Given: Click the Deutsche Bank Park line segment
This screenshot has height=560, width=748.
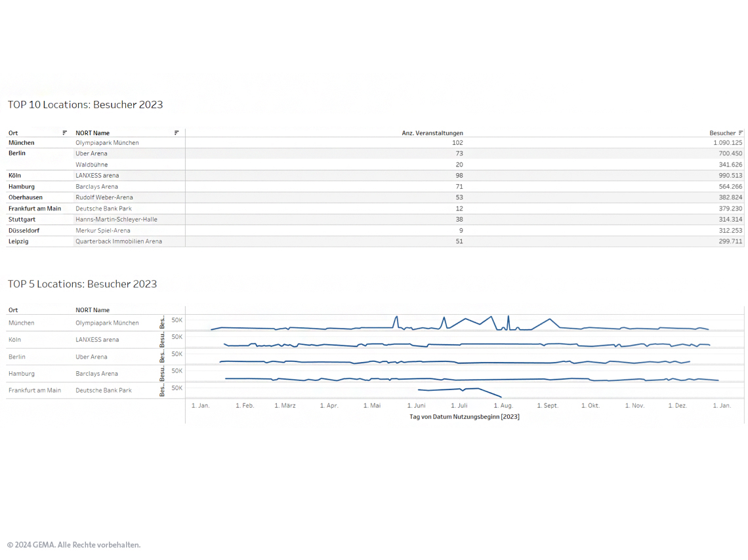Looking at the screenshot, I should pos(446,390).
